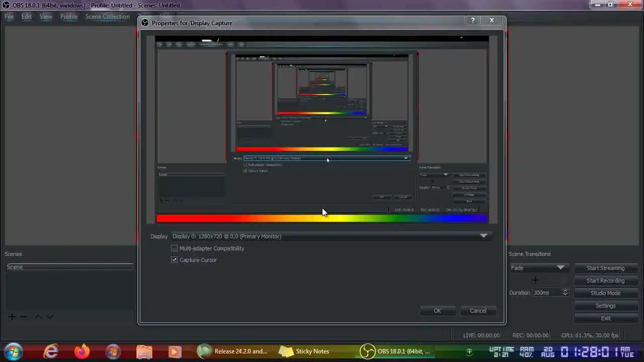The height and width of the screenshot is (362, 644).
Task: Open the File menu
Action: (9, 17)
